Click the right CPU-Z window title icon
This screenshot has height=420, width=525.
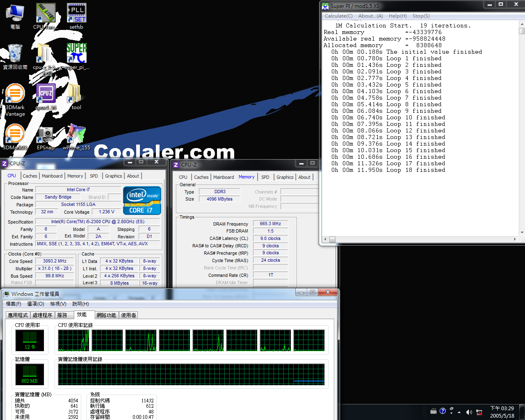[176, 164]
